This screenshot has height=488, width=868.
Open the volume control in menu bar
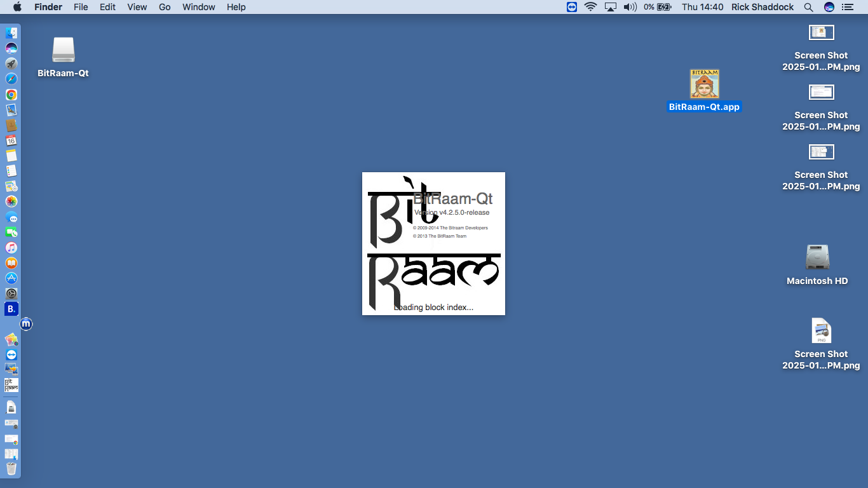[x=630, y=7]
